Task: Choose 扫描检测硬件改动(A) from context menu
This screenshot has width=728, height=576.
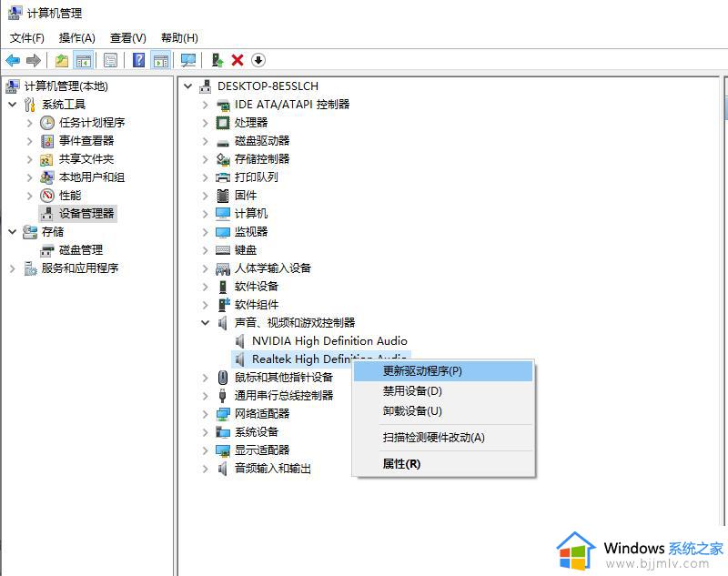Action: [443, 438]
